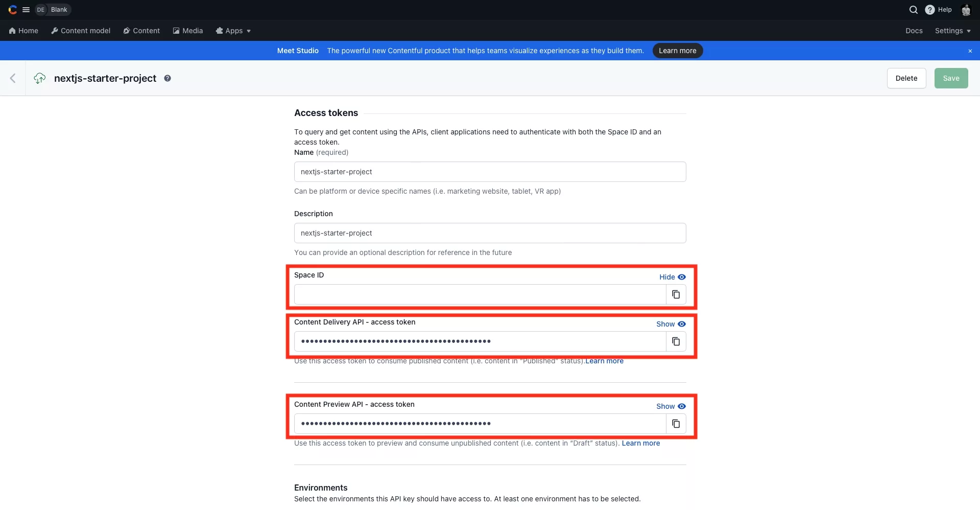Open Content model tab
Image resolution: width=980 pixels, height=510 pixels.
tap(81, 31)
